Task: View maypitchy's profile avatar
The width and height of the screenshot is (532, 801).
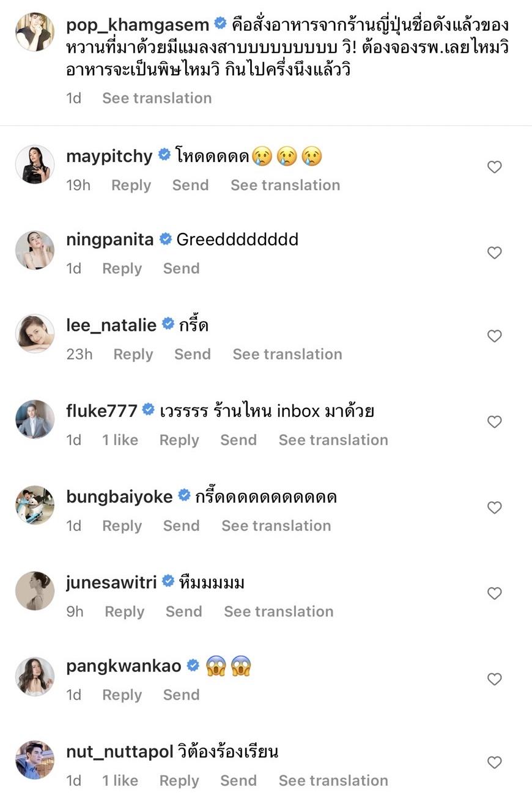Action: pos(35,164)
